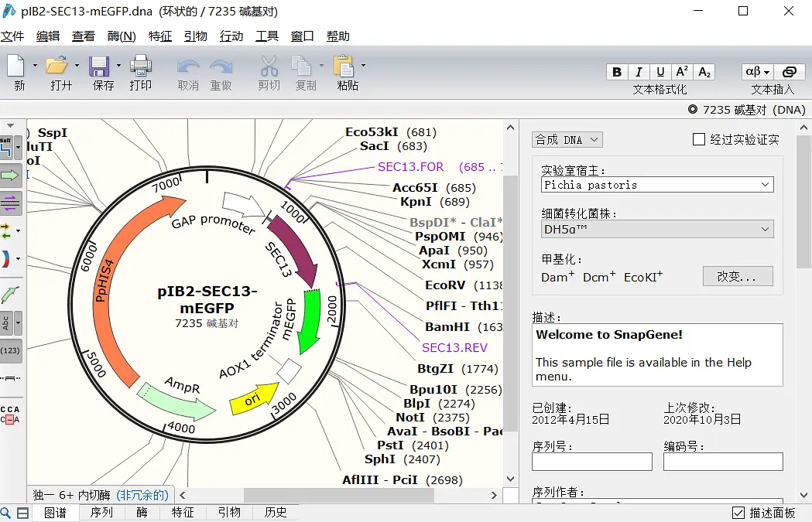Open the 编辑 menu
Image resolution: width=812 pixels, height=522 pixels.
pyautogui.click(x=48, y=36)
